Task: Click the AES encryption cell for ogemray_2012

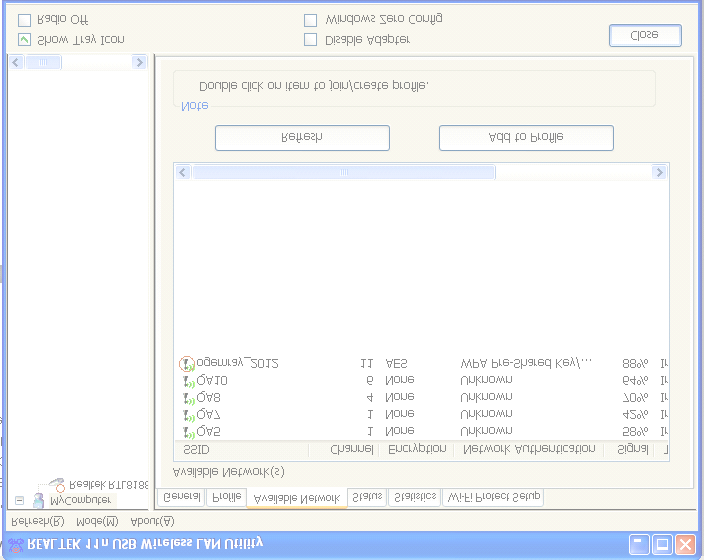Action: point(396,364)
